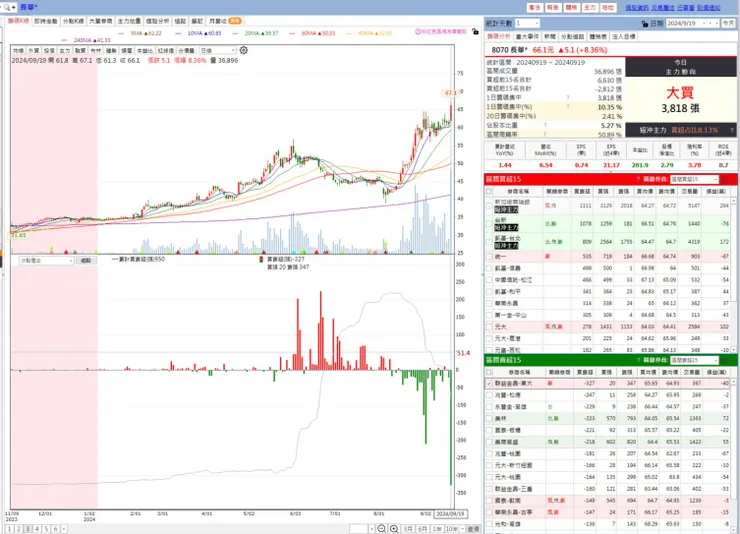Click the buy table vertical scrollbar
The image size is (740, 534).
coord(733,275)
